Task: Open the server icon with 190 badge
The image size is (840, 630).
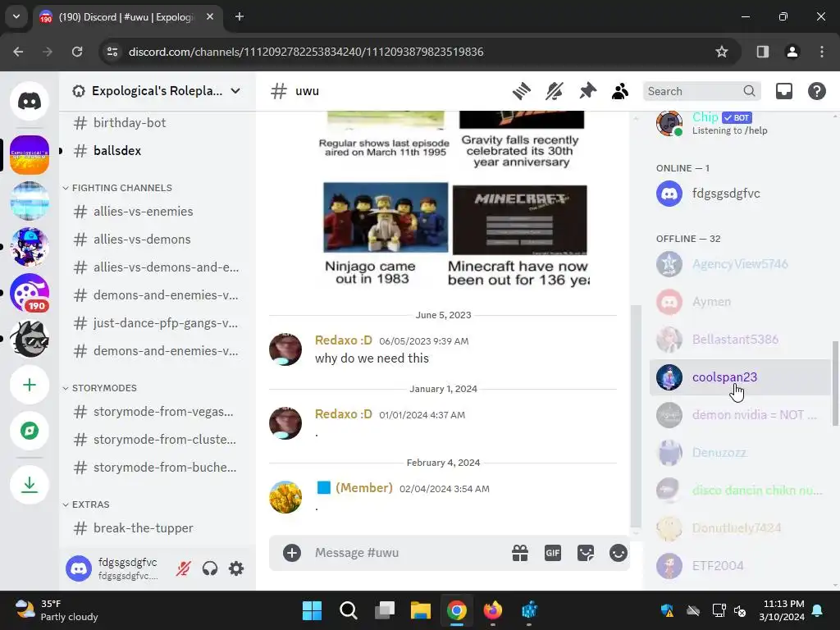Action: click(x=30, y=293)
